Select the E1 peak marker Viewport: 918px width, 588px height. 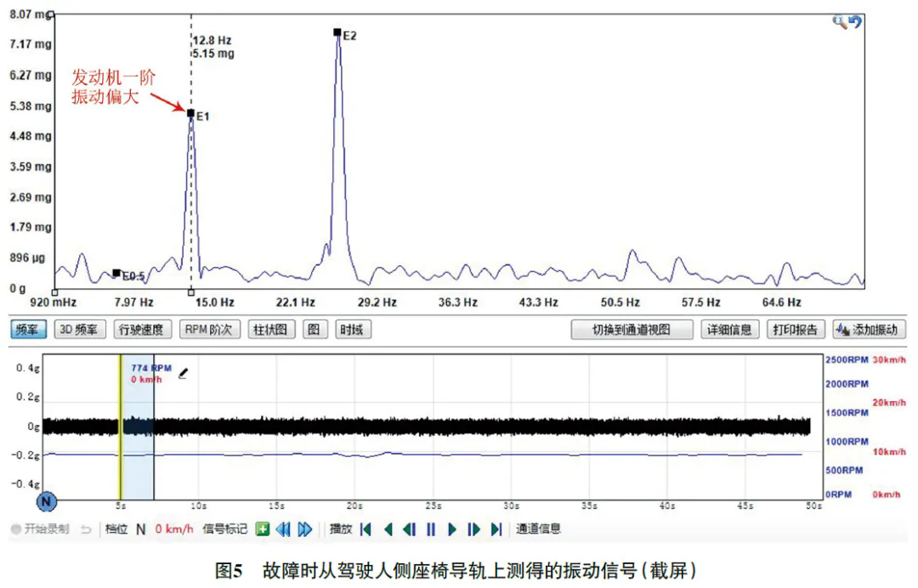click(x=191, y=114)
